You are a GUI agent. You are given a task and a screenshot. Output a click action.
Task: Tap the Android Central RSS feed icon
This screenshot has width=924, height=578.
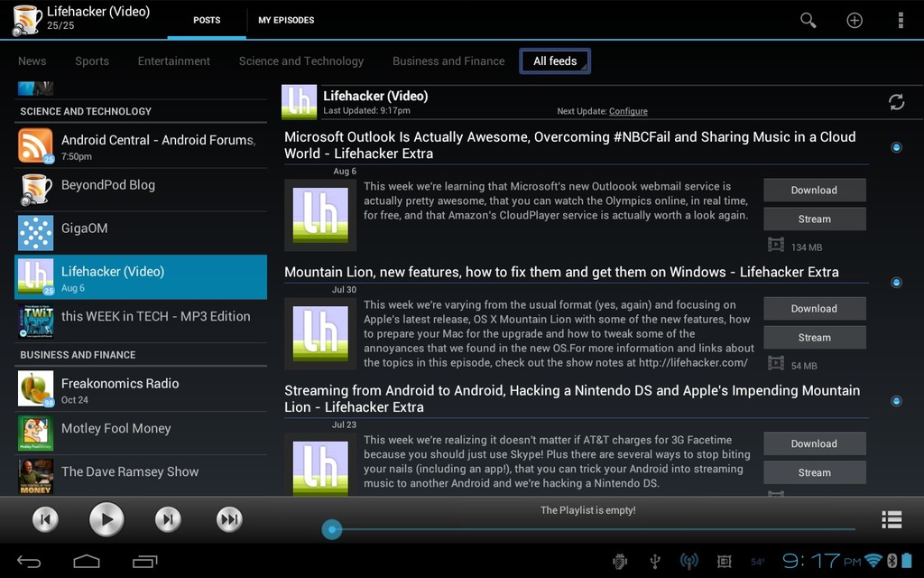coord(35,145)
